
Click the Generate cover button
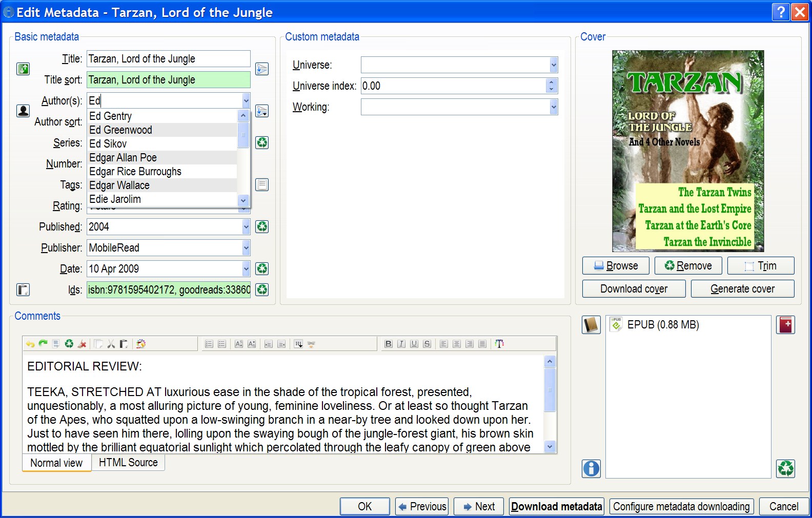pyautogui.click(x=742, y=288)
